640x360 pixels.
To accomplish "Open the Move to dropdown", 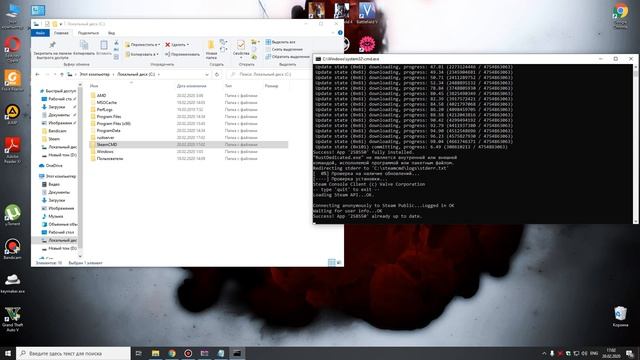I will 142,44.
